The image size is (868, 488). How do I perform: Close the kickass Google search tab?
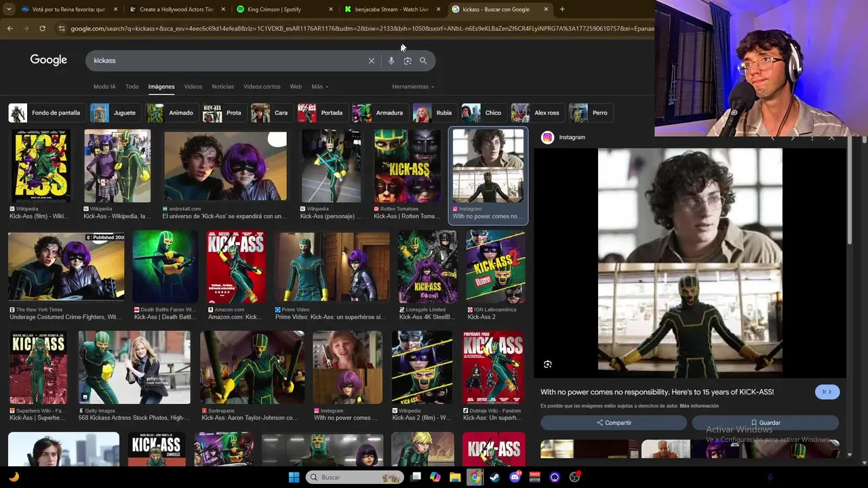pyautogui.click(x=546, y=9)
